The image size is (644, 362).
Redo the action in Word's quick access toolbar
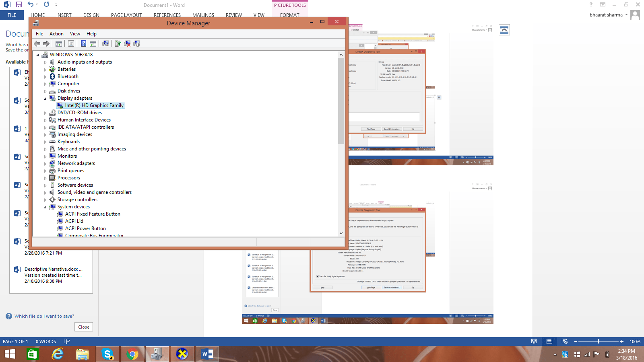click(x=46, y=4)
